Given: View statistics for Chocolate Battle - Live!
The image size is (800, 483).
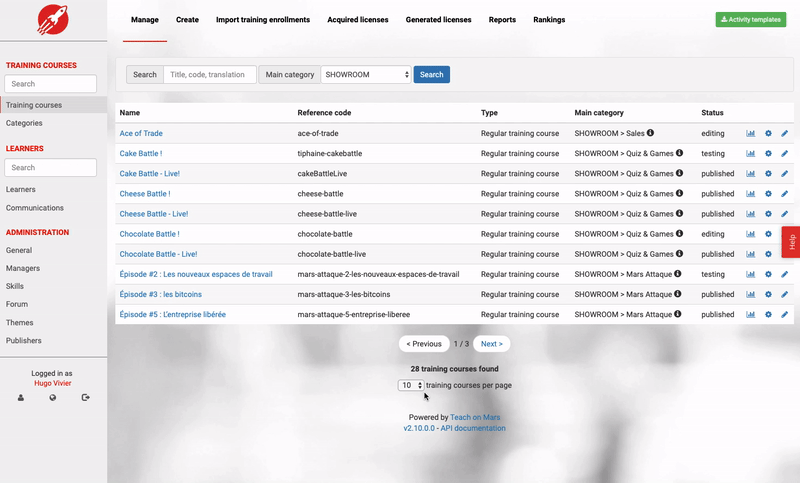Looking at the screenshot, I should [x=750, y=254].
